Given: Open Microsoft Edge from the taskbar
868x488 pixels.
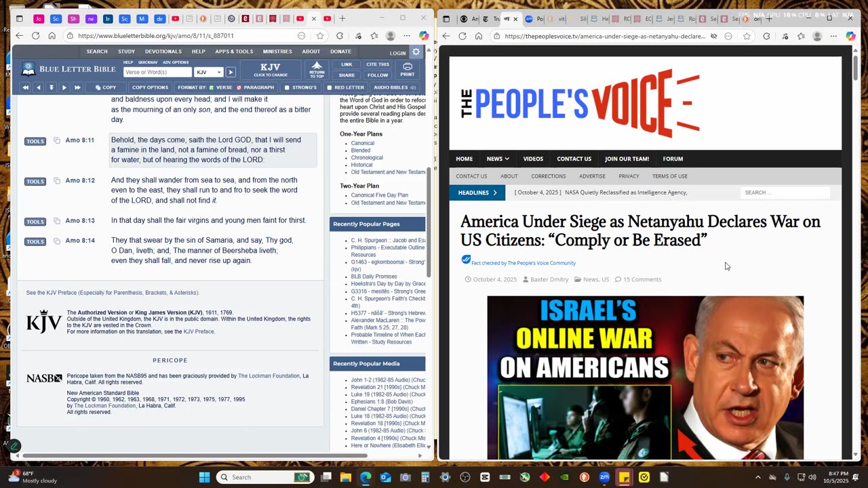Looking at the screenshot, I should (x=366, y=477).
